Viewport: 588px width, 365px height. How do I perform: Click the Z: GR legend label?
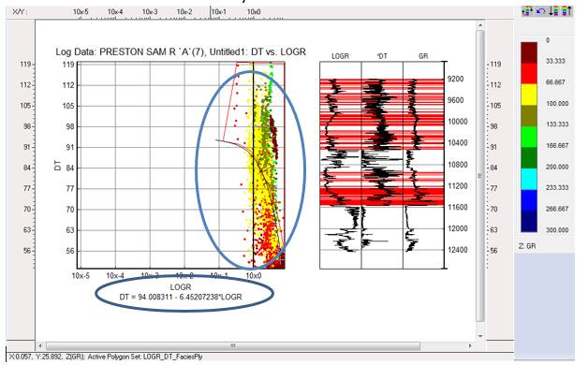point(527,246)
